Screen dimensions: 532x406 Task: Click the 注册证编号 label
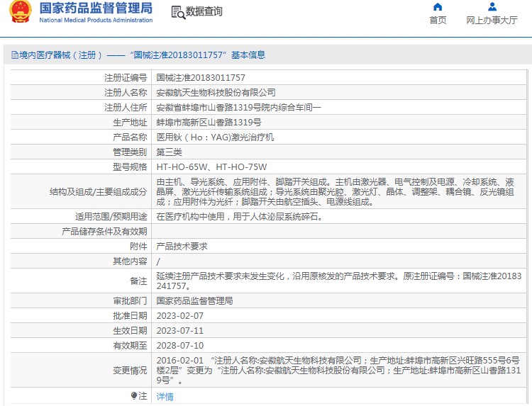pyautogui.click(x=126, y=78)
